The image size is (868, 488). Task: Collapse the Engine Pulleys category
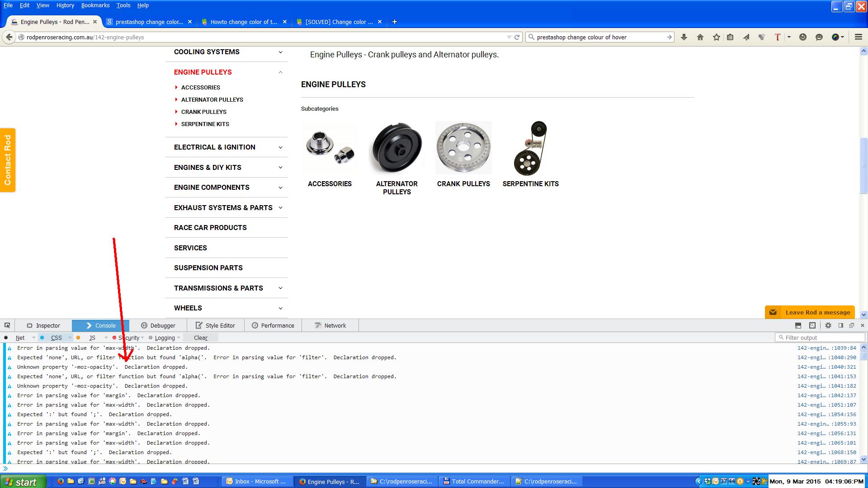pos(280,72)
